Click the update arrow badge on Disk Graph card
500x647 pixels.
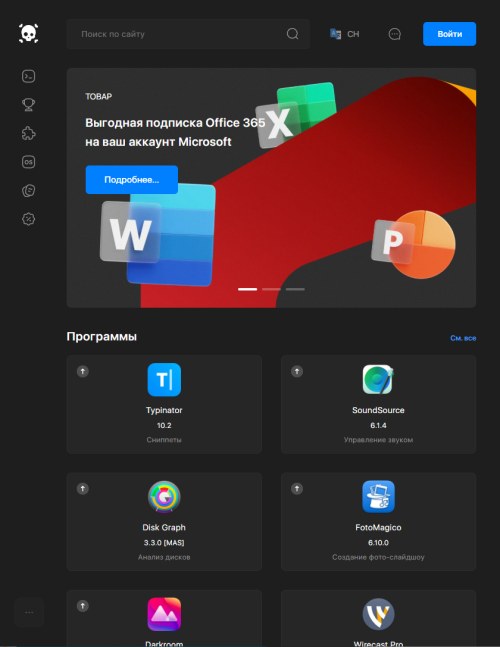click(83, 489)
